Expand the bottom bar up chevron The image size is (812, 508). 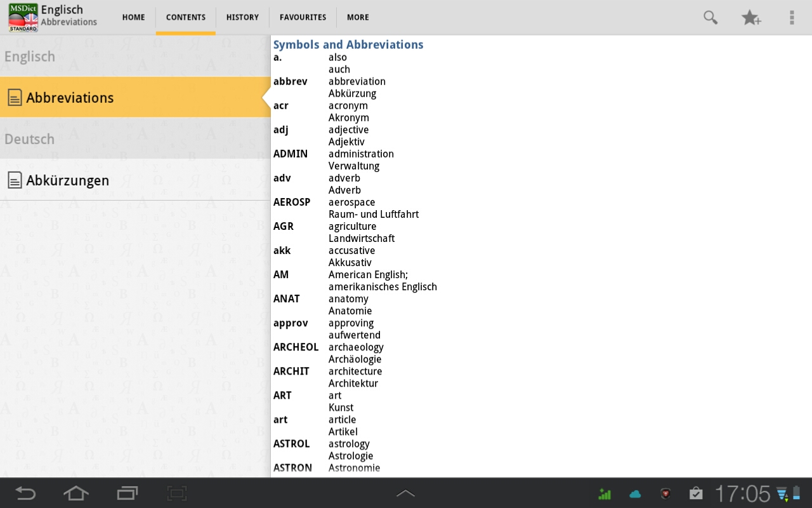point(405,493)
